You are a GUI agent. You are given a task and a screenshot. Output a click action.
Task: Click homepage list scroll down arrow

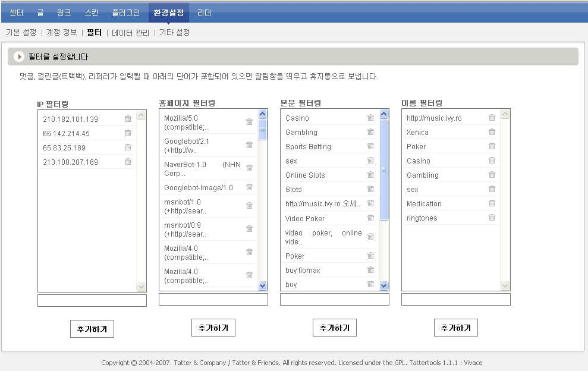(263, 285)
